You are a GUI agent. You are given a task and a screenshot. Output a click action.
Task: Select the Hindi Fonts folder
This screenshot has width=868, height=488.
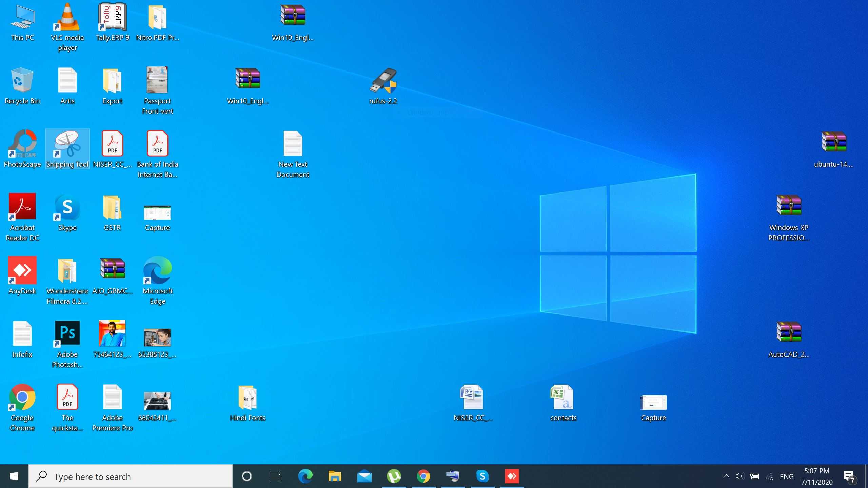(248, 403)
